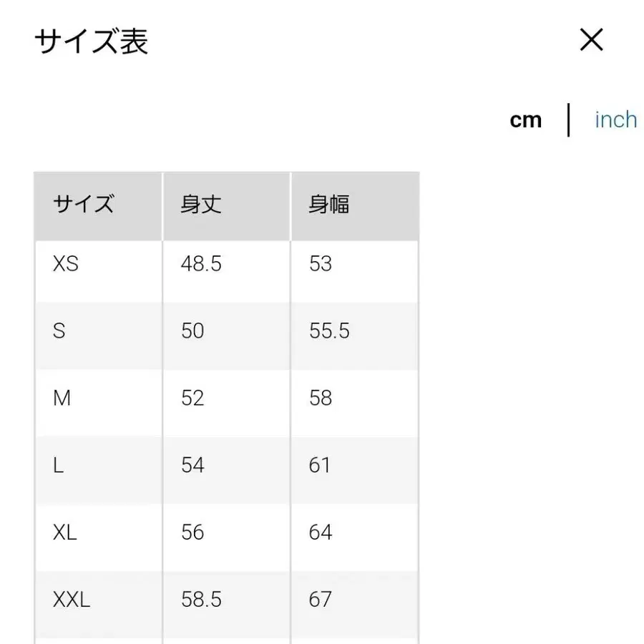
Task: Select the XXL size row label
Action: tap(69, 600)
